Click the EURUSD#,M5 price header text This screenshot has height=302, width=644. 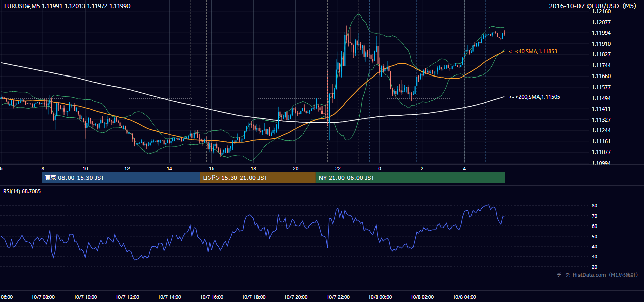pos(67,6)
